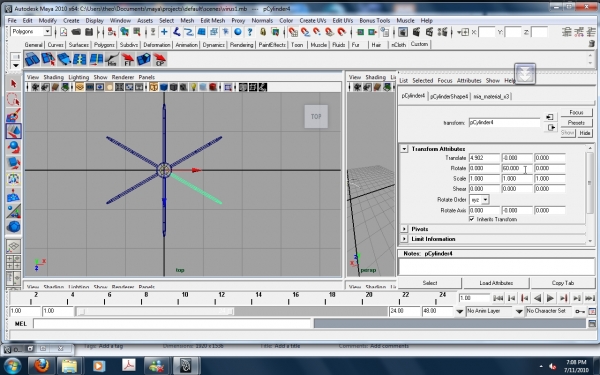Click the IPR render icon
This screenshot has height=375, width=600.
[x=429, y=32]
